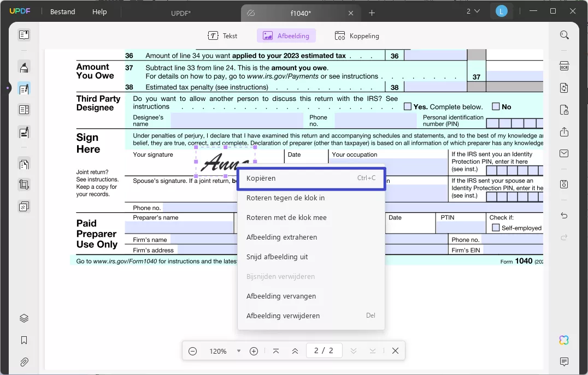Open the UPDF AI assistant icon
The image size is (588, 375).
click(x=564, y=340)
